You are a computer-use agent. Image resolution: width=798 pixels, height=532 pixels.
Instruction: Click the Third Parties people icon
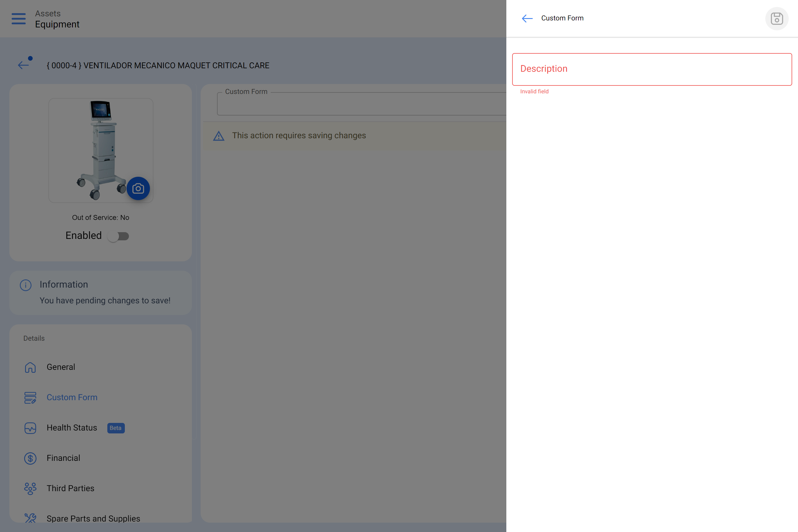(x=30, y=489)
